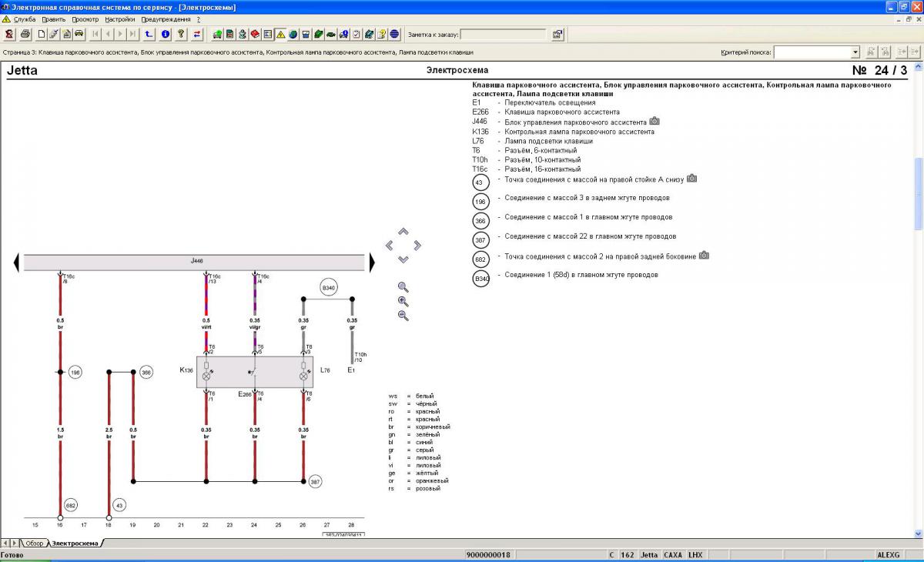Go to previous diagram page via left black arrow
The image size is (924, 562).
point(16,263)
